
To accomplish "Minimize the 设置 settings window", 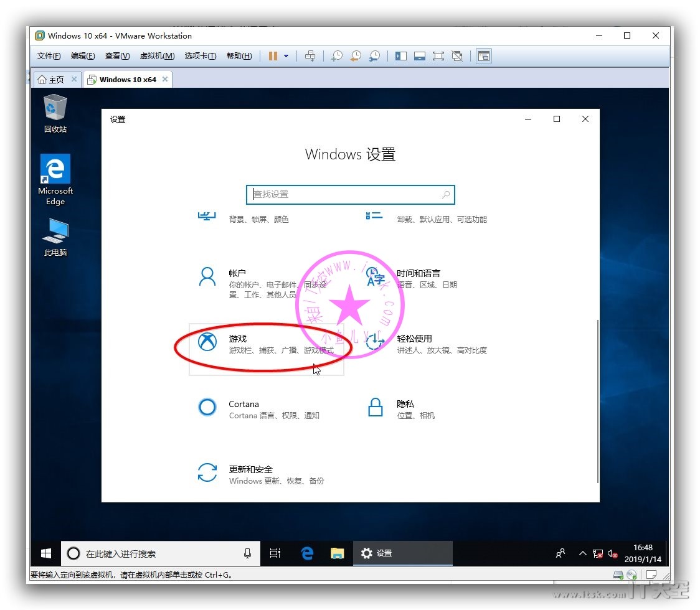I will [x=528, y=119].
